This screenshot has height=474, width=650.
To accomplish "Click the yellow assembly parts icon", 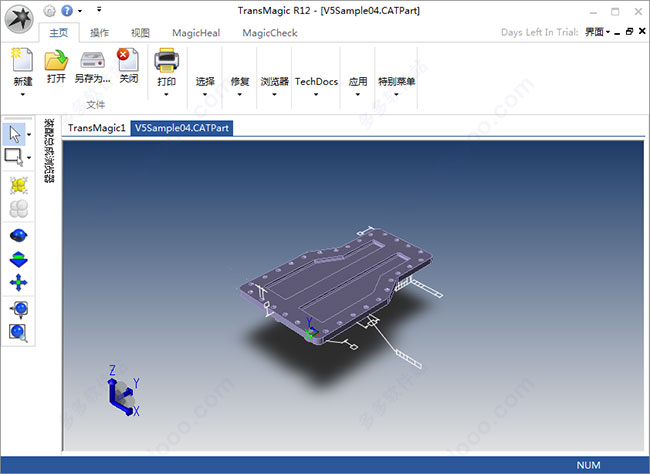I will click(18, 185).
